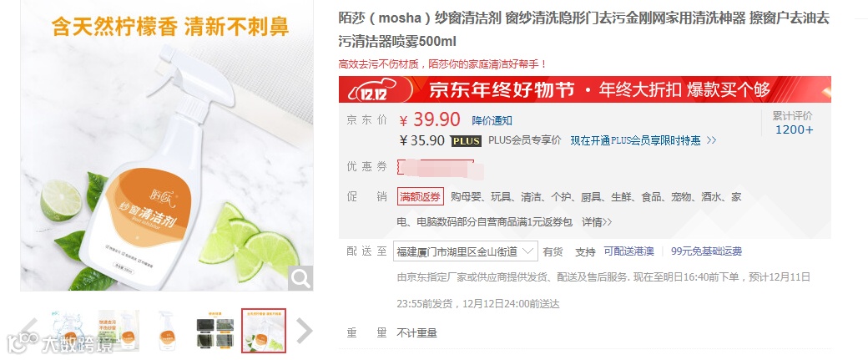Select the single white bottle thumbnail
The width and height of the screenshot is (868, 360).
167,331
